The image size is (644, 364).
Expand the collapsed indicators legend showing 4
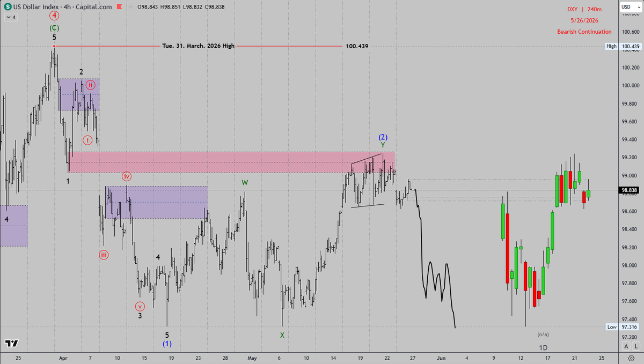coord(11,17)
